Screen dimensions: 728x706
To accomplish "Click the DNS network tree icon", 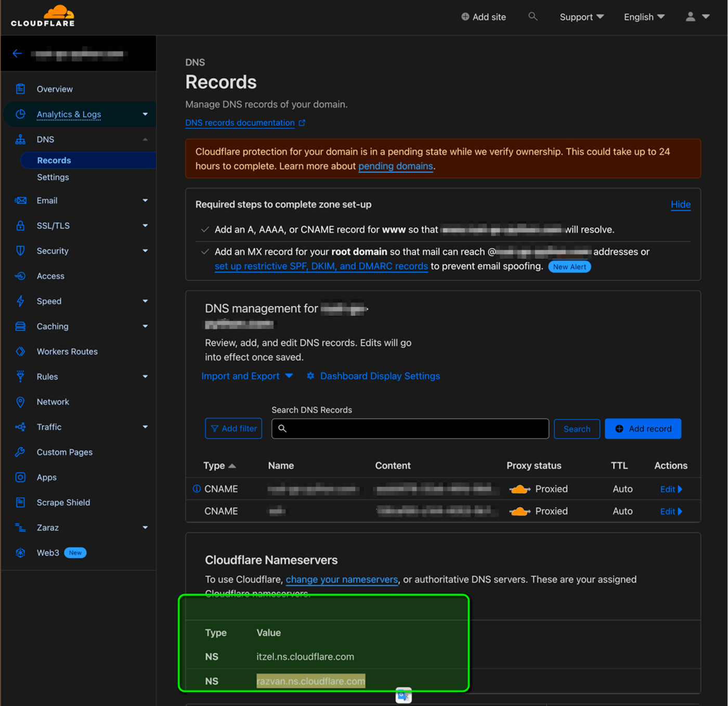I will tap(20, 139).
